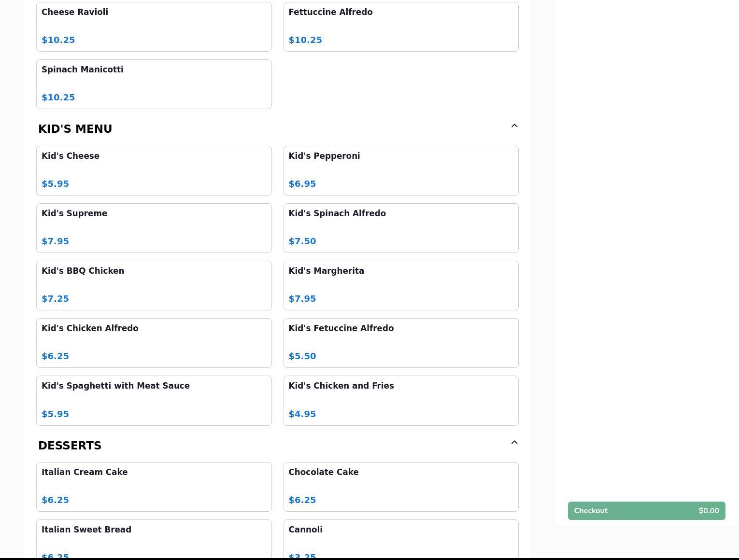Screen dimensions: 739x560
Task: Select the Chocolate Cake dessert
Action: tap(400, 487)
